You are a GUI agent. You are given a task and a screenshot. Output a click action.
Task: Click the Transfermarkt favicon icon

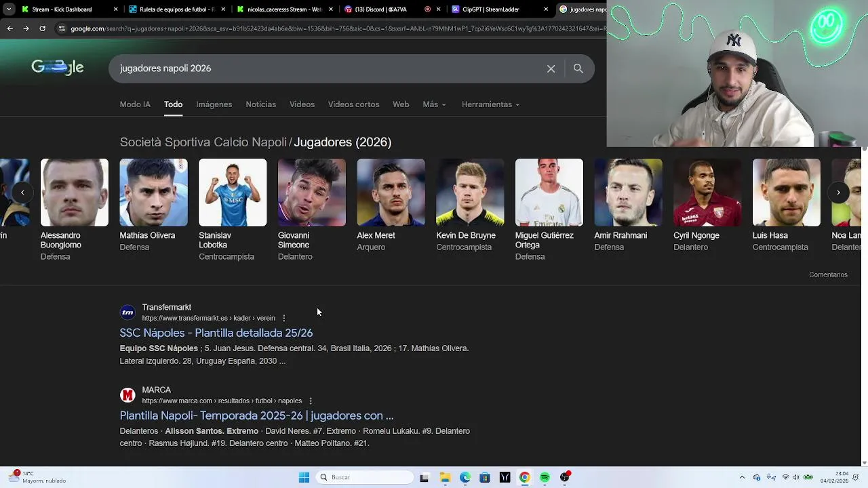pos(127,312)
